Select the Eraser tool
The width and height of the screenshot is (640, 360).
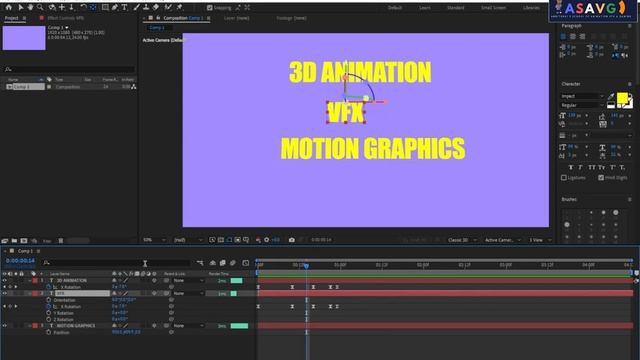coord(156,7)
